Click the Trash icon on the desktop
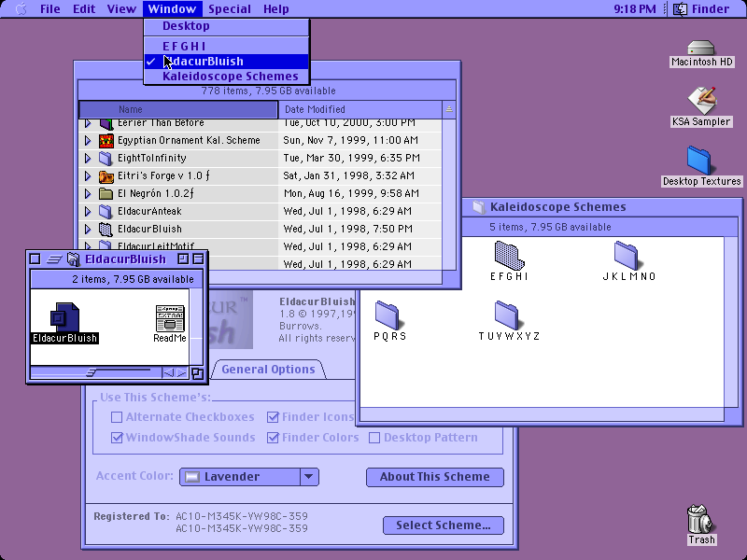 click(x=699, y=519)
